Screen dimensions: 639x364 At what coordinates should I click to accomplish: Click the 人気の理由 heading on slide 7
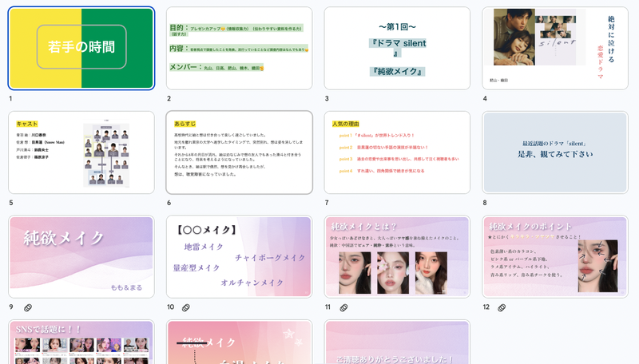click(346, 124)
